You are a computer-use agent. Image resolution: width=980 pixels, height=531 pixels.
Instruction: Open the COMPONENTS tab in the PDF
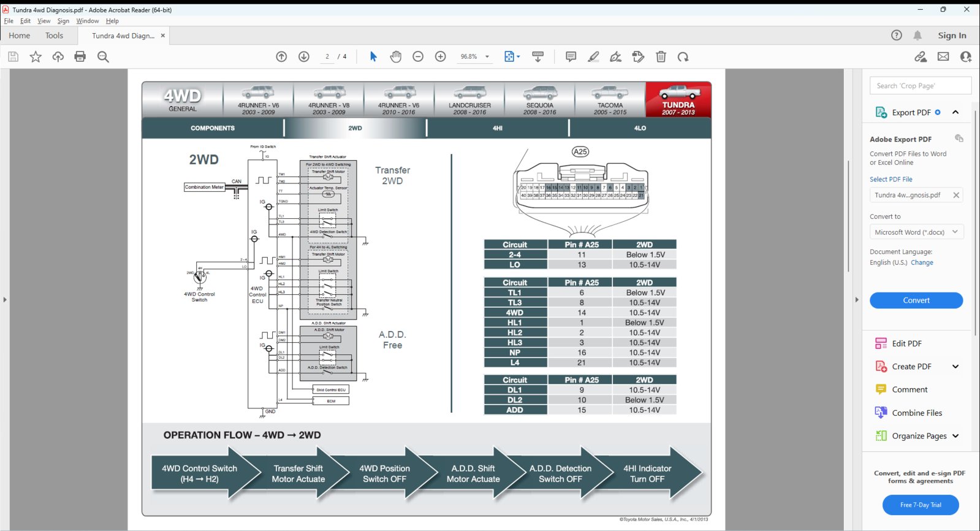213,128
